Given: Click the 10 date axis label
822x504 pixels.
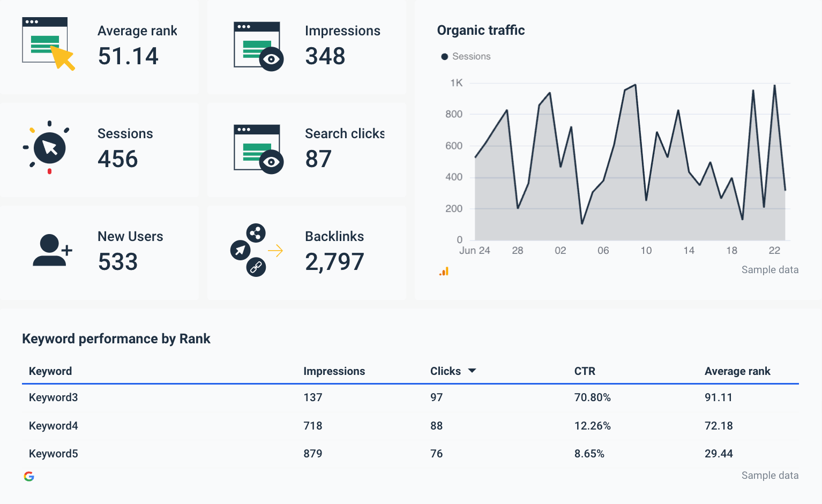Looking at the screenshot, I should [646, 251].
